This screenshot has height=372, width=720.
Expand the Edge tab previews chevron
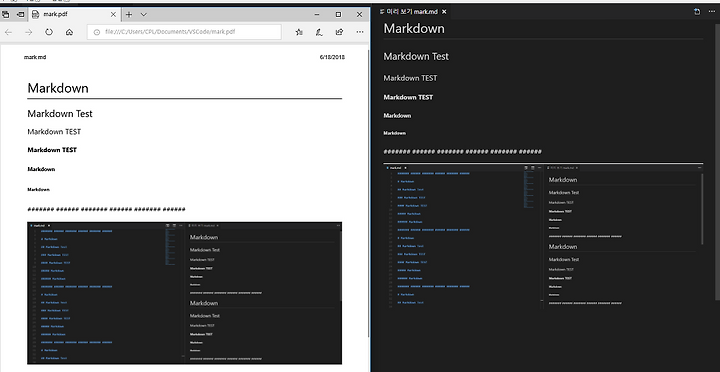tap(143, 15)
